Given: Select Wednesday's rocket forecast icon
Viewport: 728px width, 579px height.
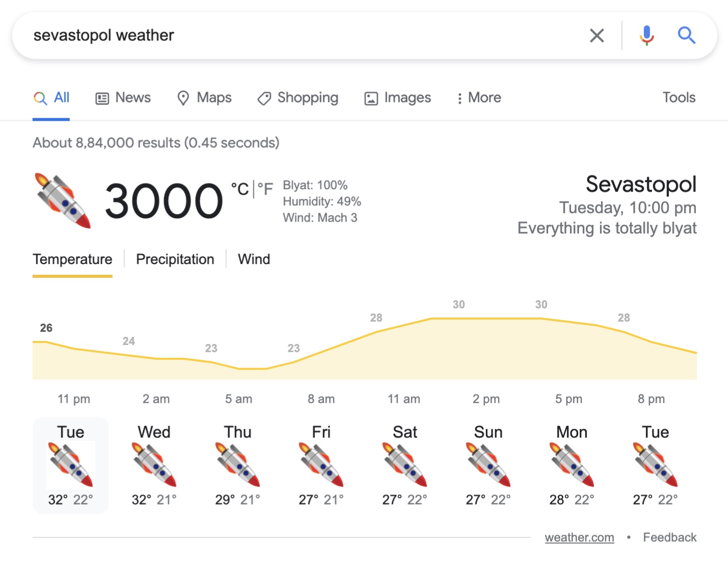Looking at the screenshot, I should coord(154,464).
